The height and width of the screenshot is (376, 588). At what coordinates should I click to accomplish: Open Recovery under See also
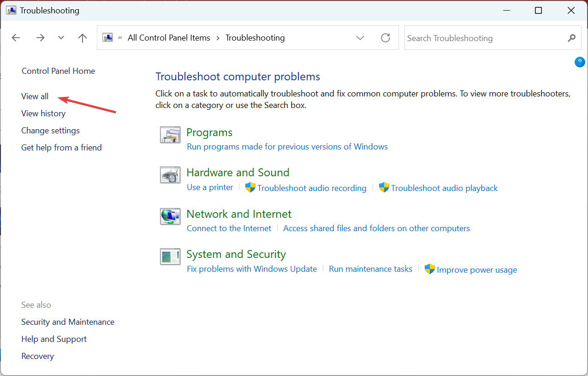pos(37,356)
